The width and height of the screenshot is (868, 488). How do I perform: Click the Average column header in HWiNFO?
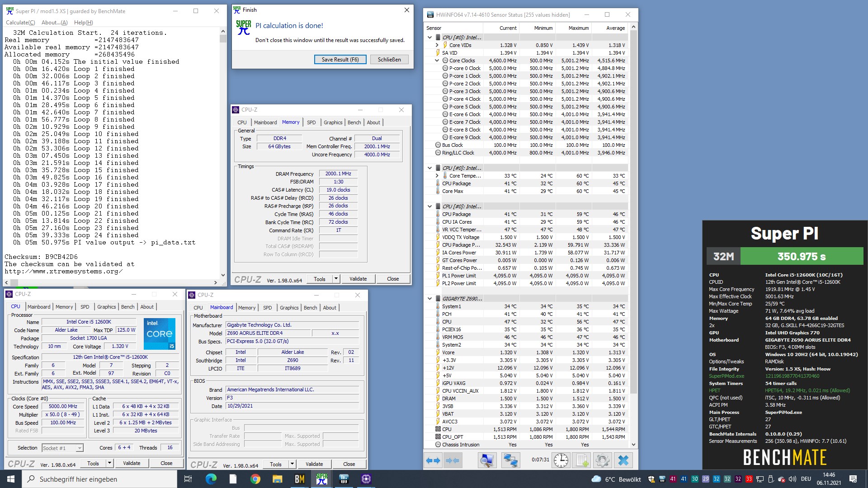(x=615, y=28)
